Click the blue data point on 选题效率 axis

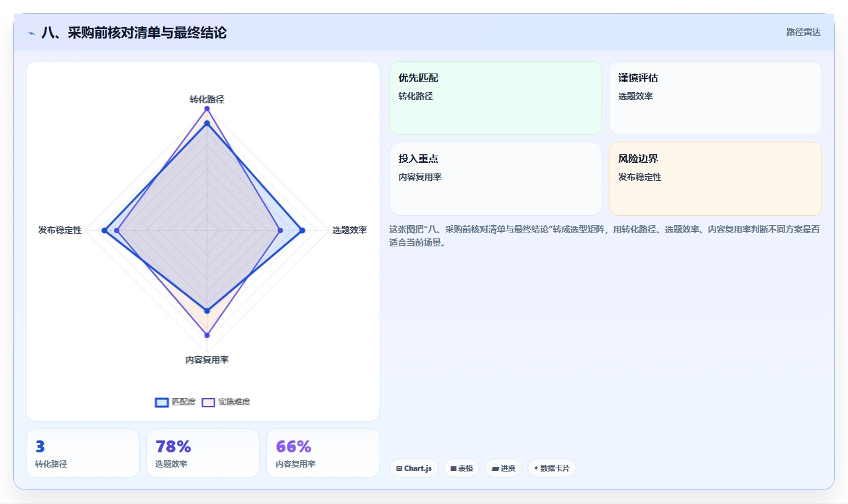pos(303,230)
